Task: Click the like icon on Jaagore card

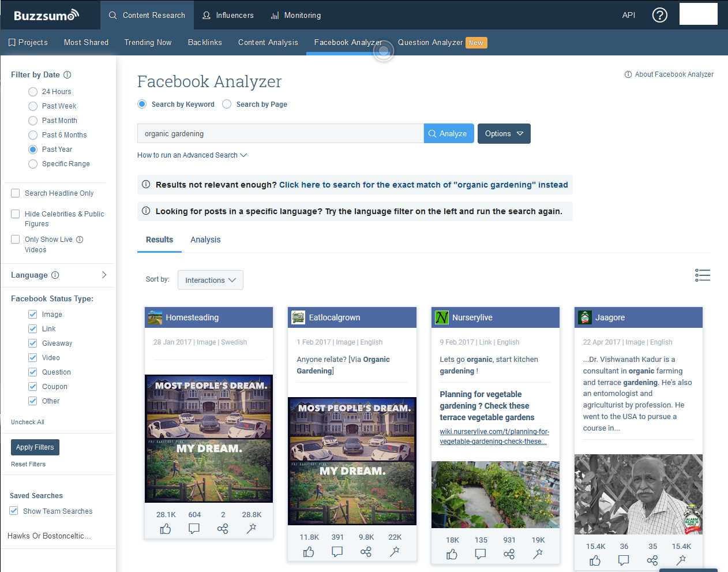Action: 595,560
